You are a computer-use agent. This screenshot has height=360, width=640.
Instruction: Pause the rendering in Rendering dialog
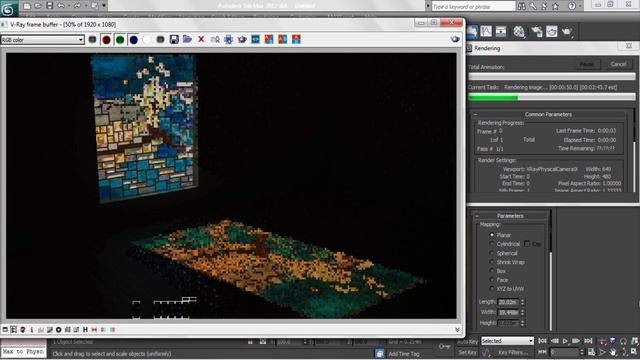587,64
